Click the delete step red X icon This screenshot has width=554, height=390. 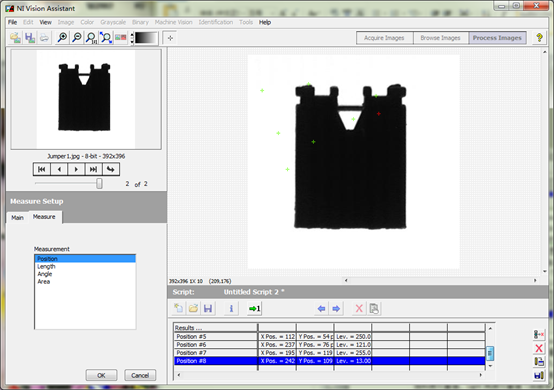[x=359, y=308]
